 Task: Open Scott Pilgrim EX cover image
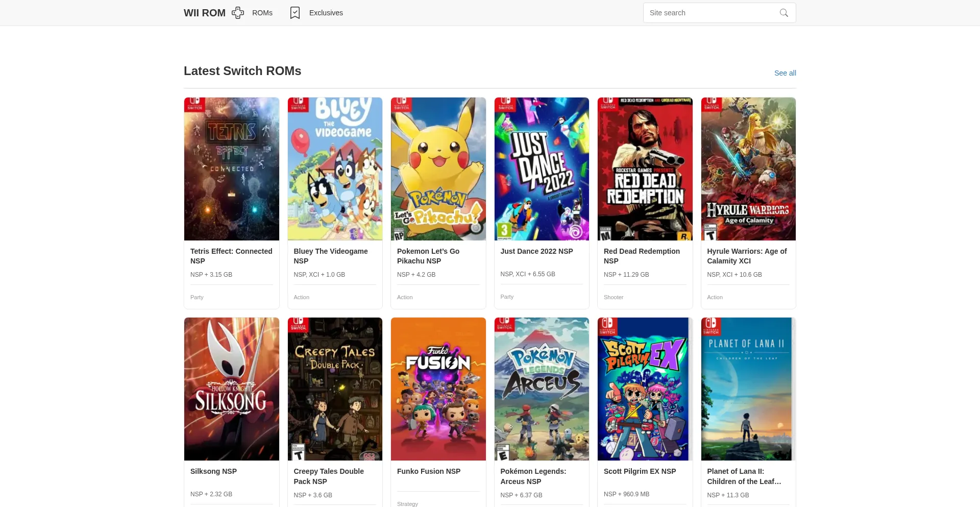click(645, 389)
